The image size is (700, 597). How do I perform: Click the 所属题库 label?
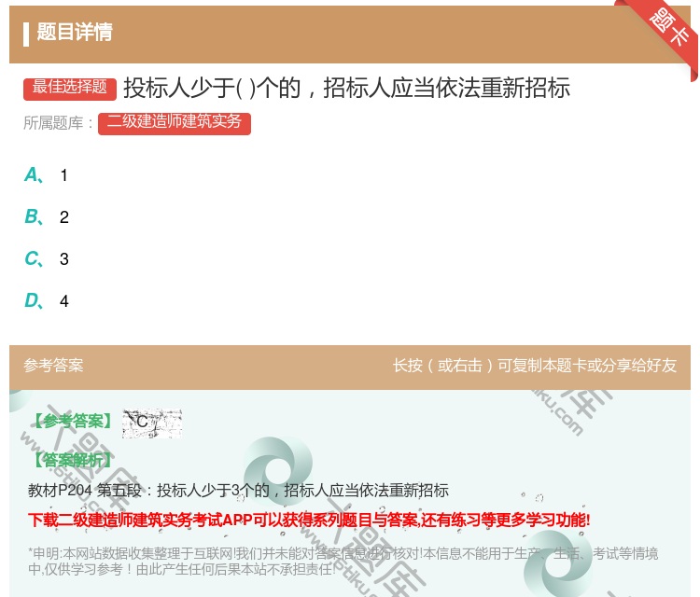pyautogui.click(x=59, y=123)
